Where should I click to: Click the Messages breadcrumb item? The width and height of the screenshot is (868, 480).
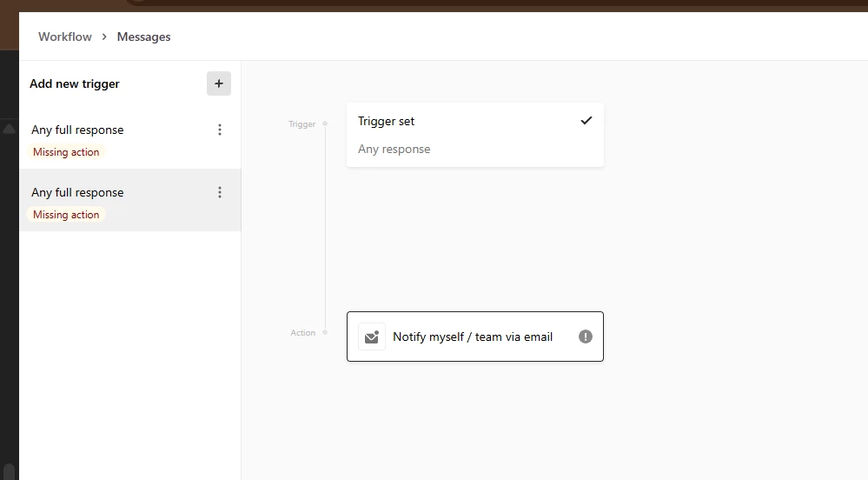pyautogui.click(x=144, y=37)
